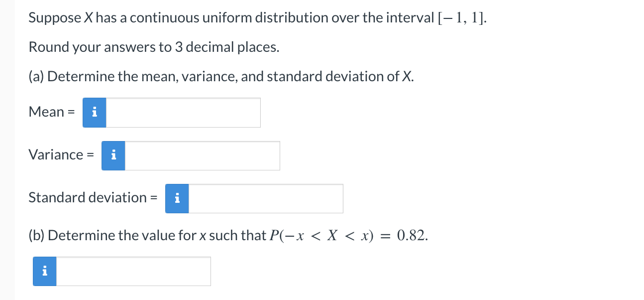The image size is (644, 300).
Task: Click the Mean equals label
Action: click(50, 112)
